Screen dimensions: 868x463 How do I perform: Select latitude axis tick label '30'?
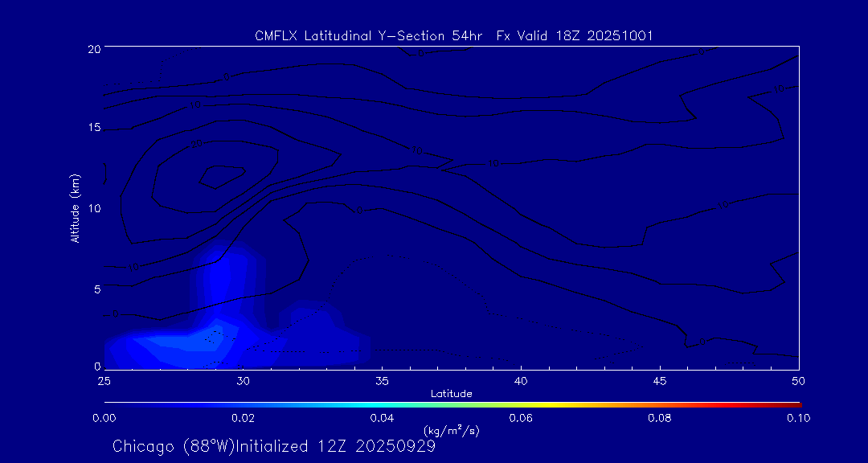pos(243,381)
